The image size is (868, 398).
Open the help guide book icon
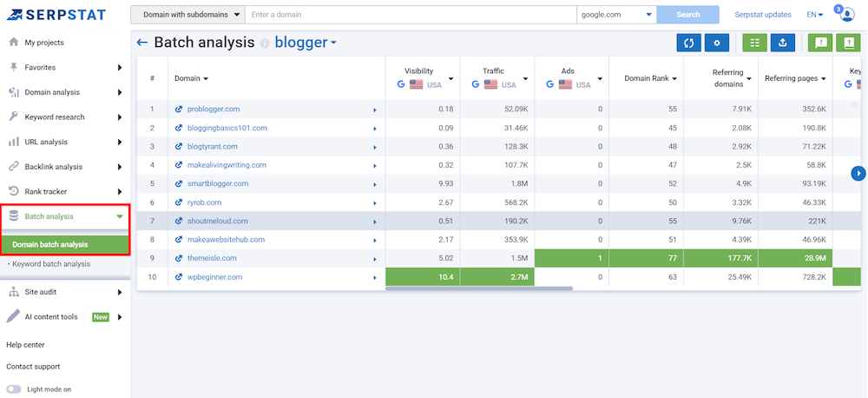click(x=847, y=43)
